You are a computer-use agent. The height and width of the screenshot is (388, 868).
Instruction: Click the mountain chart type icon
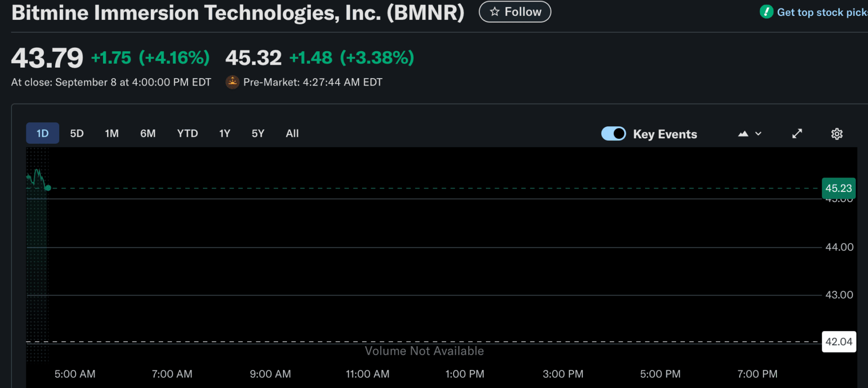pos(743,134)
